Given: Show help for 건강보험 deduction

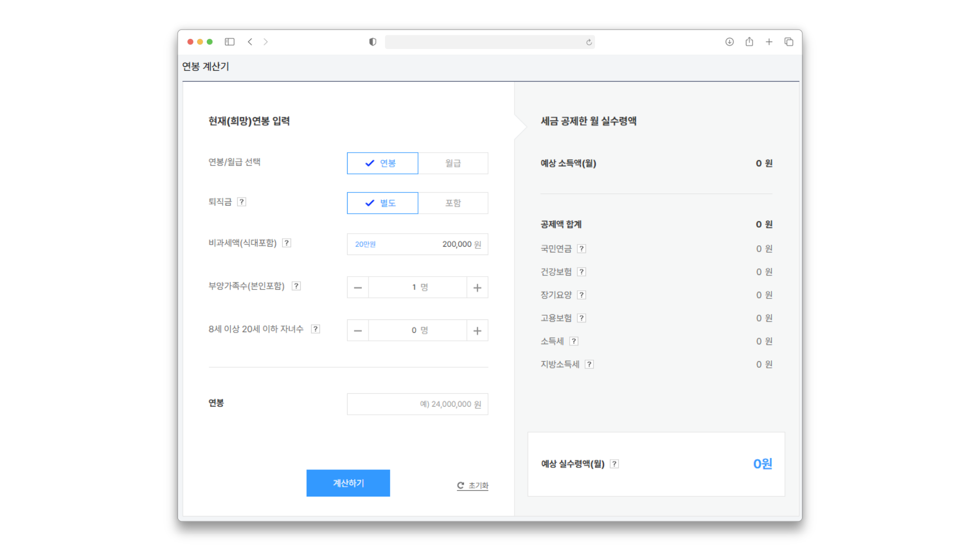Looking at the screenshot, I should (x=581, y=272).
